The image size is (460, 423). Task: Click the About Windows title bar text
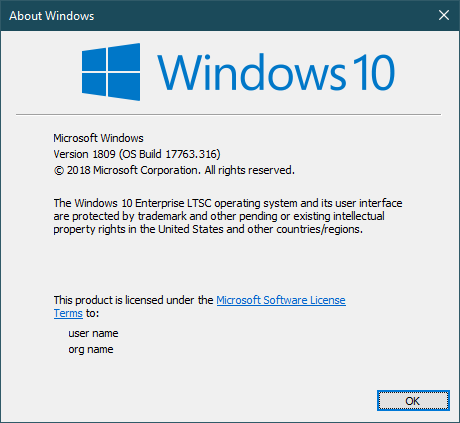tap(52, 16)
